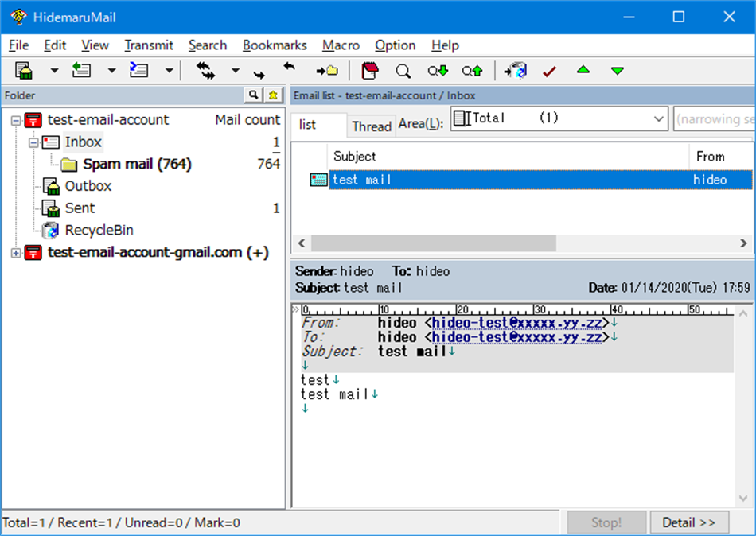Switch to the list tab
Viewport: 756px width, 536px height.
tap(318, 125)
